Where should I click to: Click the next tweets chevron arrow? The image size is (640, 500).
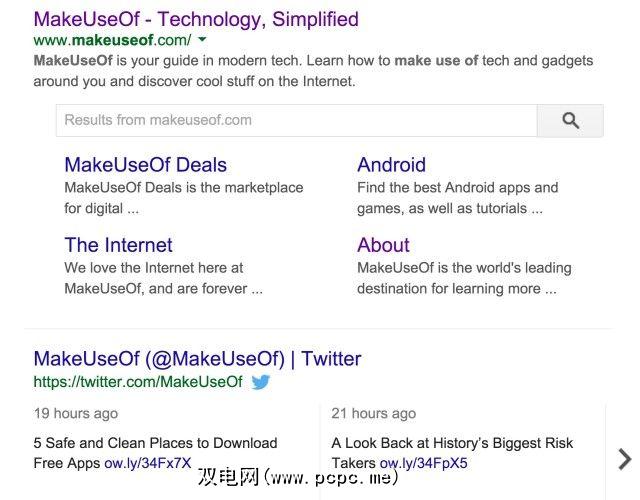[624, 459]
